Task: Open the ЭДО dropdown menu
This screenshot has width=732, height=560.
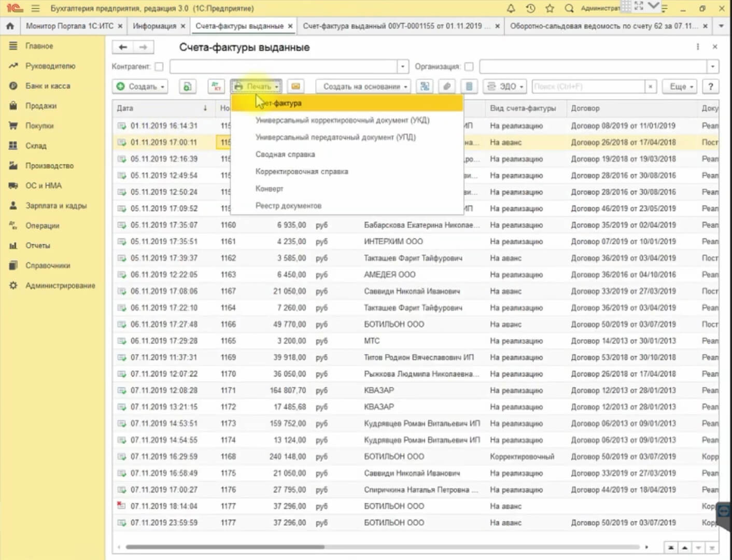Action: (x=505, y=87)
